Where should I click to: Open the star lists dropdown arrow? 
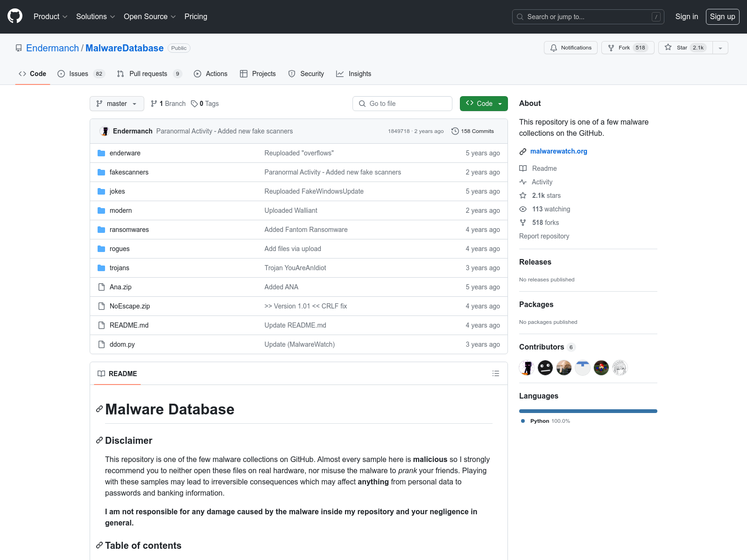click(x=720, y=48)
